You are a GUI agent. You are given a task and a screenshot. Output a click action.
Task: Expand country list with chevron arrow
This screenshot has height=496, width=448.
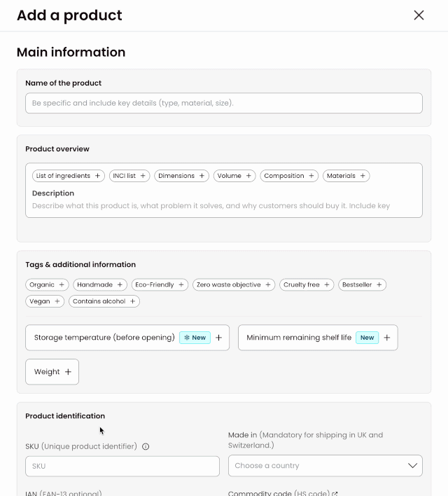pos(412,466)
